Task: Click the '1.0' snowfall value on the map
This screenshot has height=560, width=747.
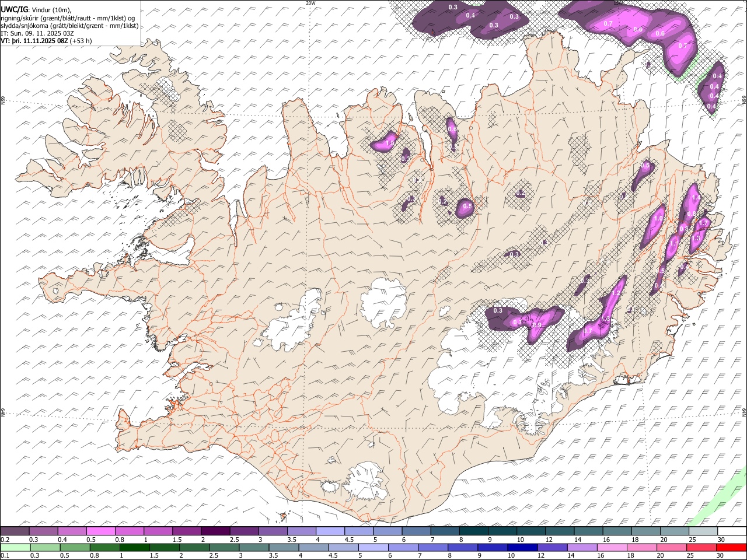Action: pyautogui.click(x=659, y=218)
